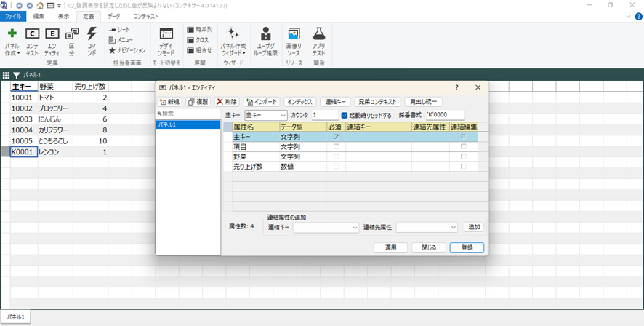Image resolution: width=644 pixels, height=326 pixels.
Task: Toggle the 起動時リセットする checkbox
Action: [345, 115]
